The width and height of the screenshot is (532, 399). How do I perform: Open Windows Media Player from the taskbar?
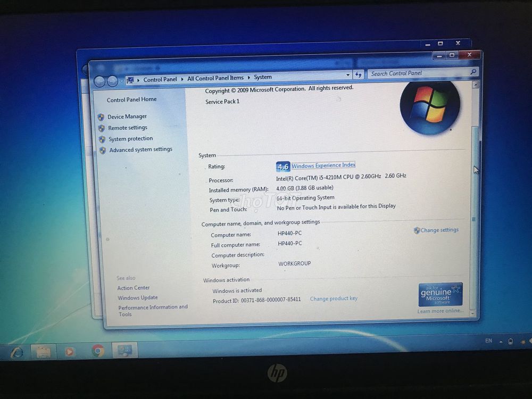(70, 352)
